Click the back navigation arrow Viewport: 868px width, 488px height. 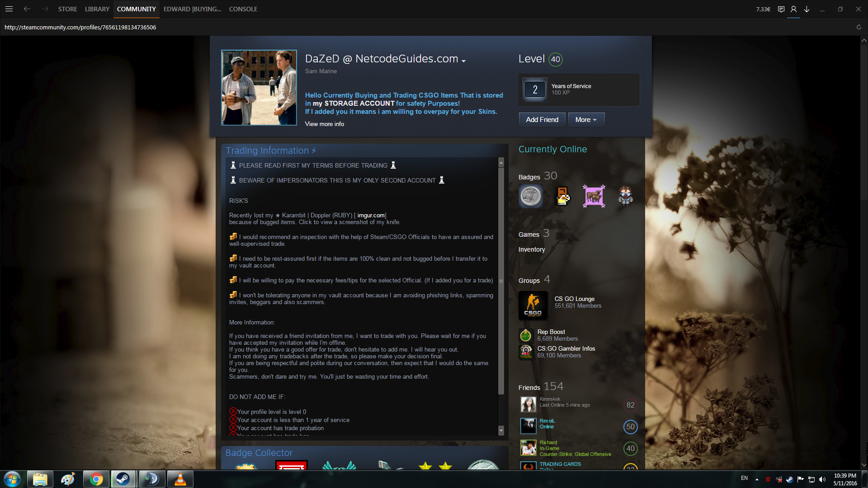pos(27,9)
